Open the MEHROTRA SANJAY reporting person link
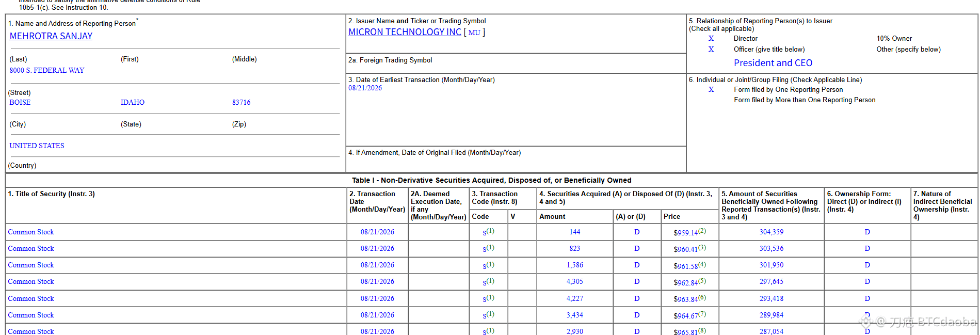The width and height of the screenshot is (980, 335). pyautogui.click(x=51, y=36)
